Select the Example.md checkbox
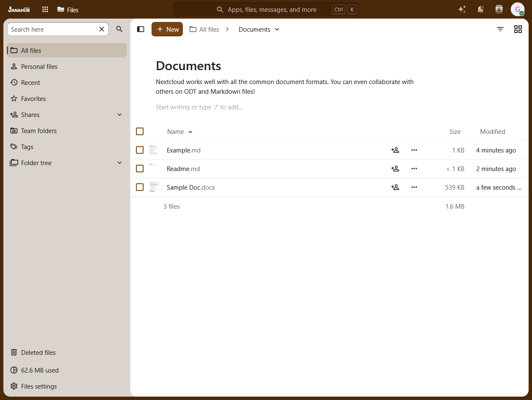Image resolution: width=532 pixels, height=400 pixels. tap(140, 150)
